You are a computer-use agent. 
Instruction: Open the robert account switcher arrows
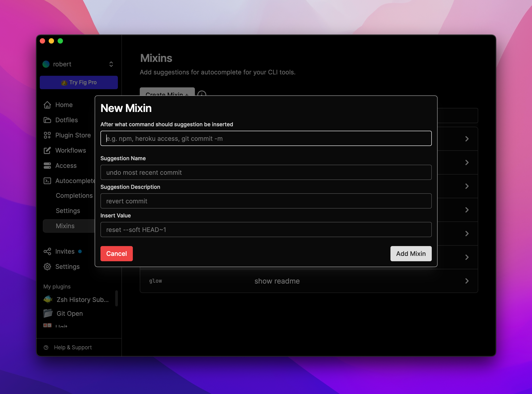111,64
